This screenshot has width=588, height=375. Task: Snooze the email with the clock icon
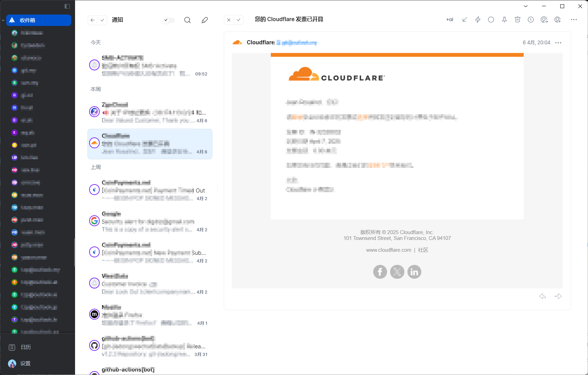(x=531, y=20)
